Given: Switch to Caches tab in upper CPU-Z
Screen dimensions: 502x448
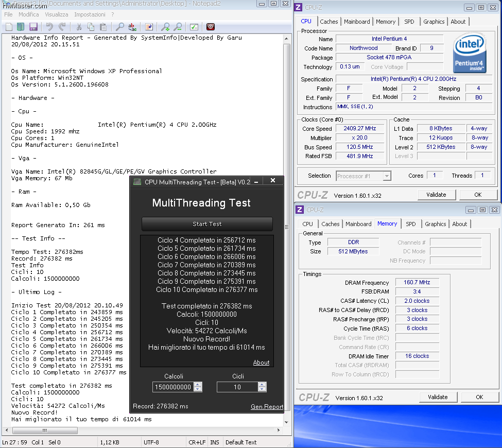Looking at the screenshot, I should (329, 22).
